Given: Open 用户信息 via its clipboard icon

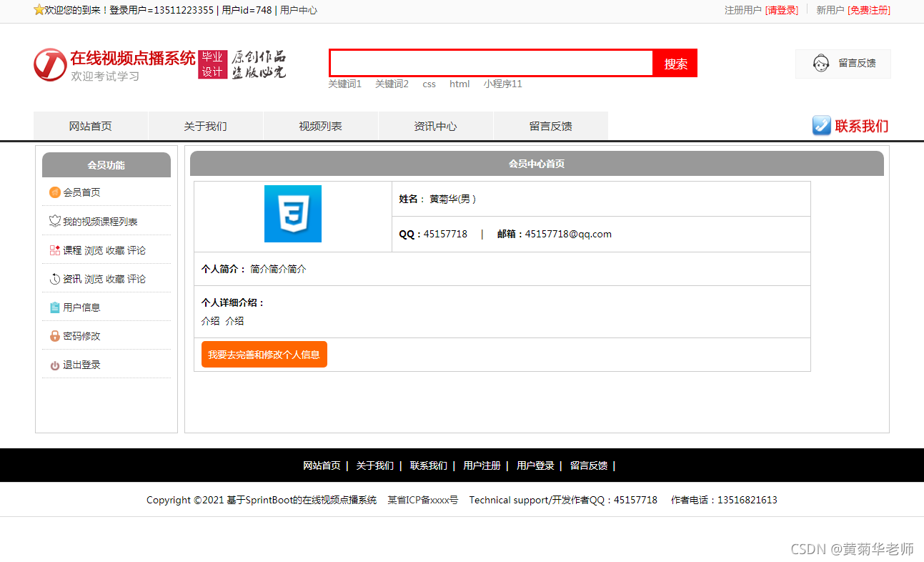Looking at the screenshot, I should click(55, 307).
